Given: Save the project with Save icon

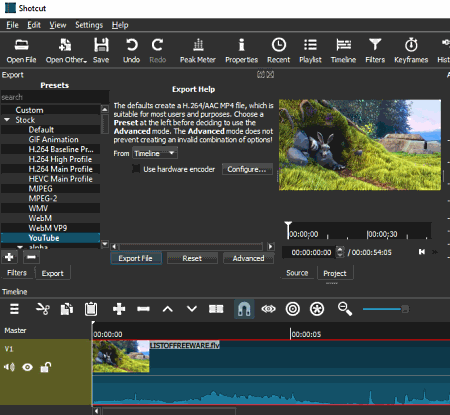Looking at the screenshot, I should click(101, 51).
